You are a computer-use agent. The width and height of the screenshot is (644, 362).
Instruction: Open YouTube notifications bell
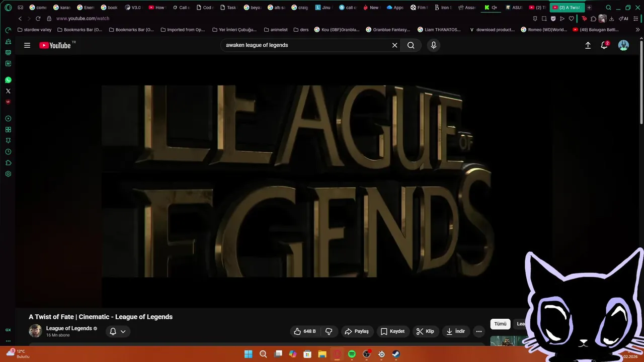click(605, 45)
